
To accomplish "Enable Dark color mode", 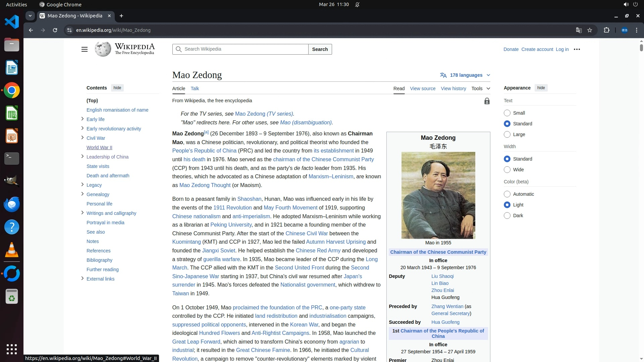I will [507, 216].
